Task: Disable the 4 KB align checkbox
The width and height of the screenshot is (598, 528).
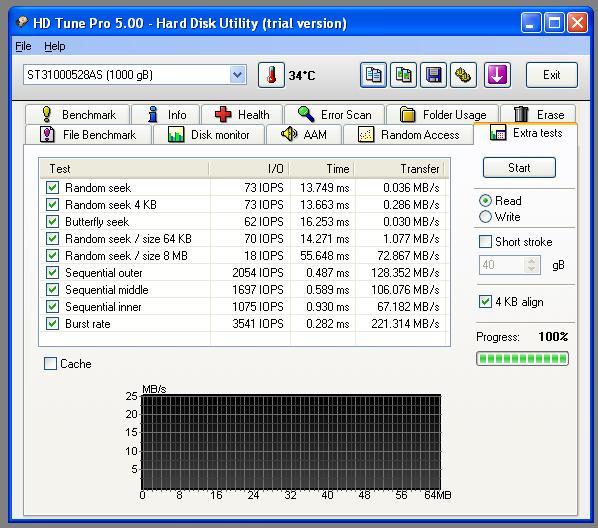Action: (x=485, y=301)
